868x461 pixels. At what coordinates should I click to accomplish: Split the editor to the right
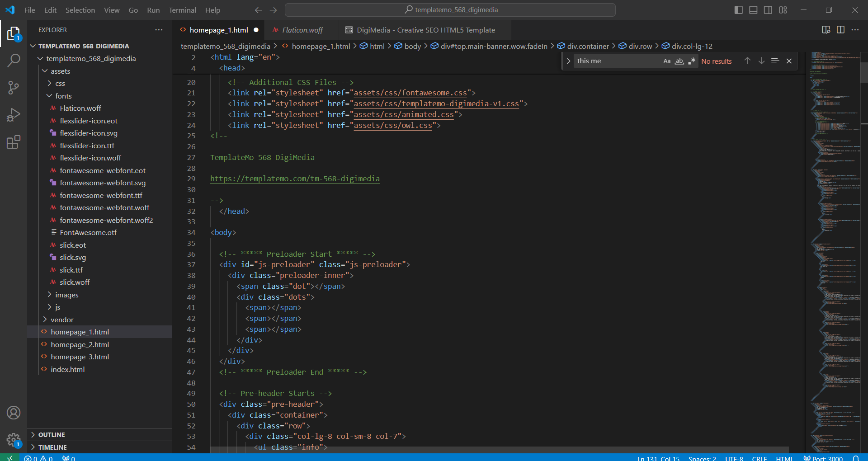point(840,30)
